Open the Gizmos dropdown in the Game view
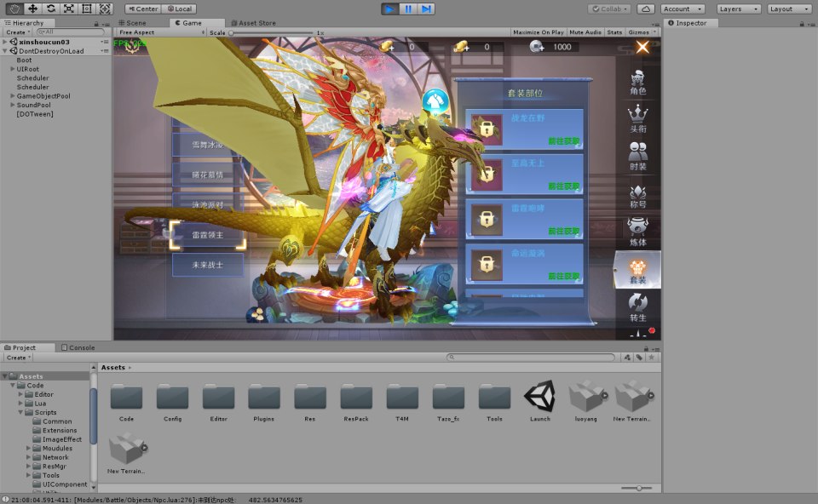818x504 pixels. pos(642,32)
